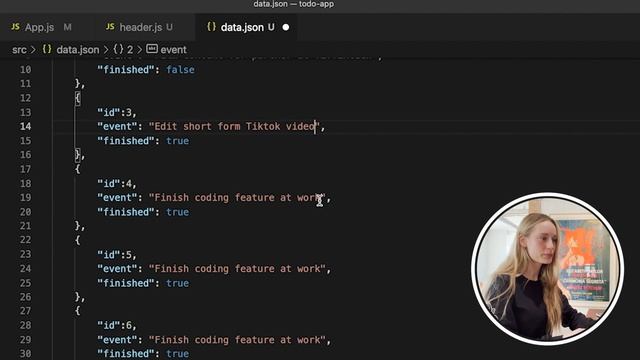Click the closing brace on line 16
The image size is (640, 360).
coord(78,155)
